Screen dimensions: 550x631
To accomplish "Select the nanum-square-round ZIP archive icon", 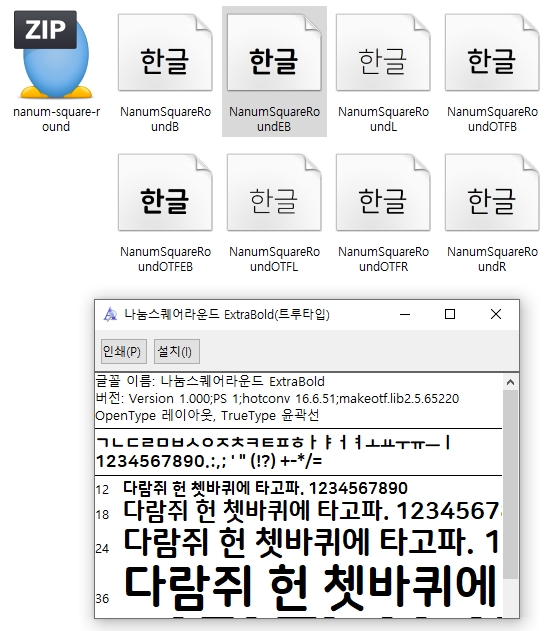I will [x=54, y=55].
